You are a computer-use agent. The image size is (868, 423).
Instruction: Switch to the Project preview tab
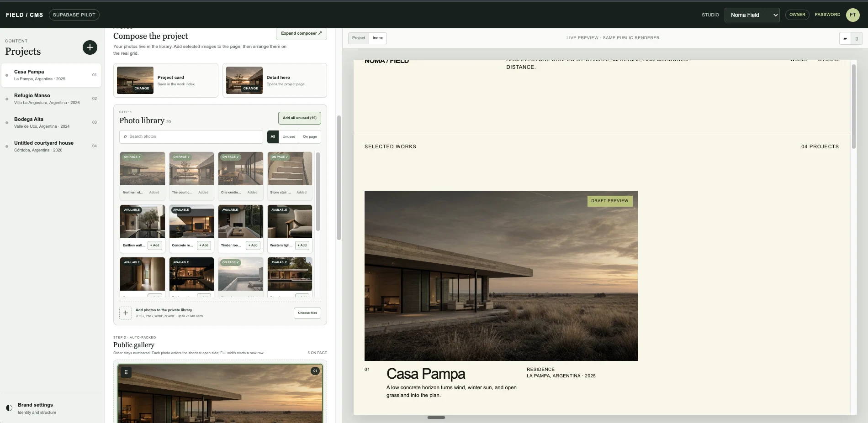359,38
